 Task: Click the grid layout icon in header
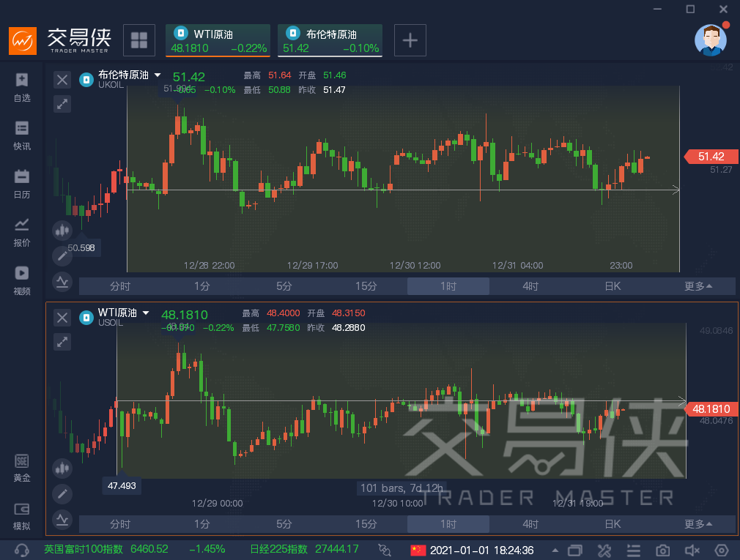point(139,40)
